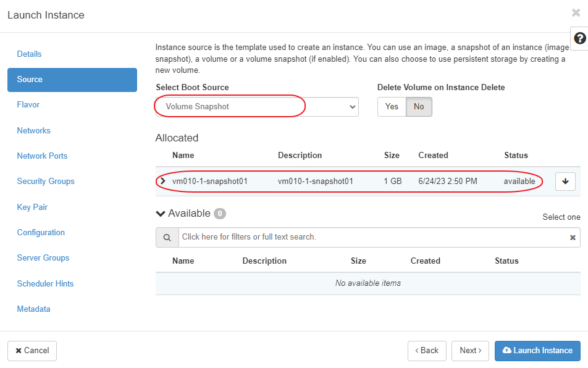Click the Back button
588x368 pixels.
(427, 351)
